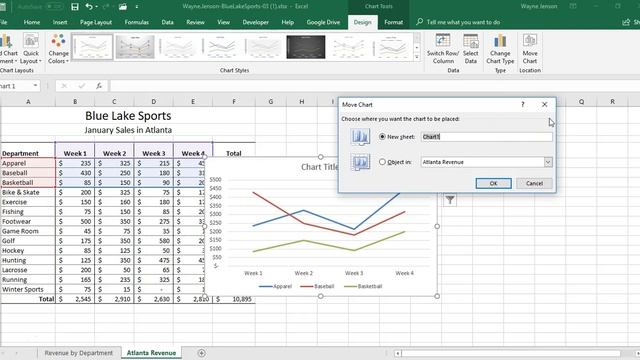
Task: Open the Review tab
Action: pos(196,22)
